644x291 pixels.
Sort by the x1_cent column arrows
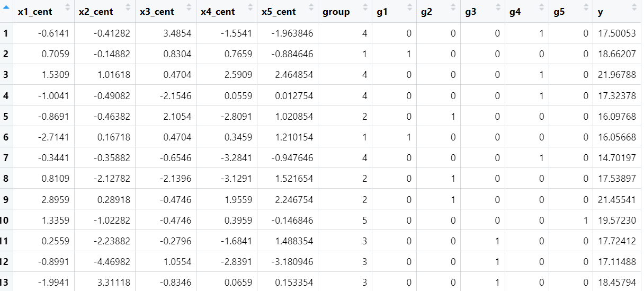[67, 7]
